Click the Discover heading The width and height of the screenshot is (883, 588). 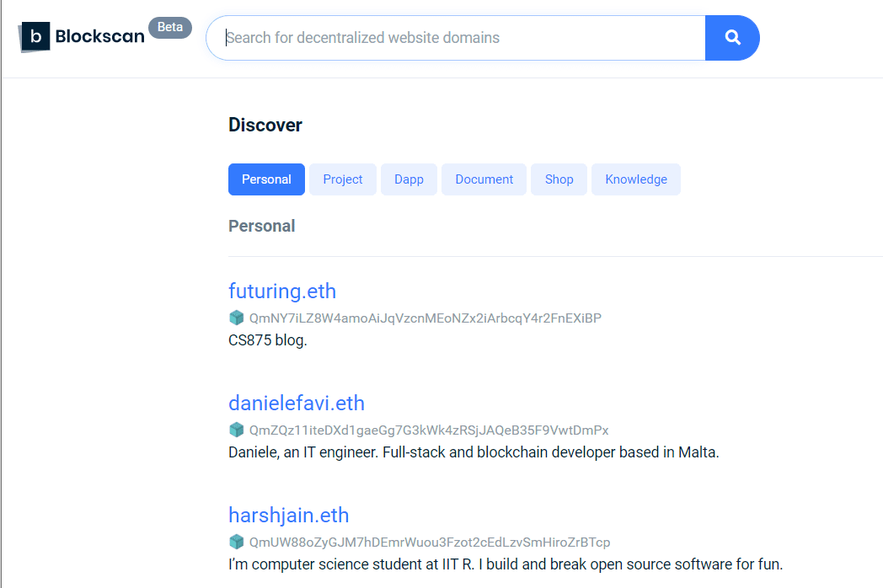(265, 125)
